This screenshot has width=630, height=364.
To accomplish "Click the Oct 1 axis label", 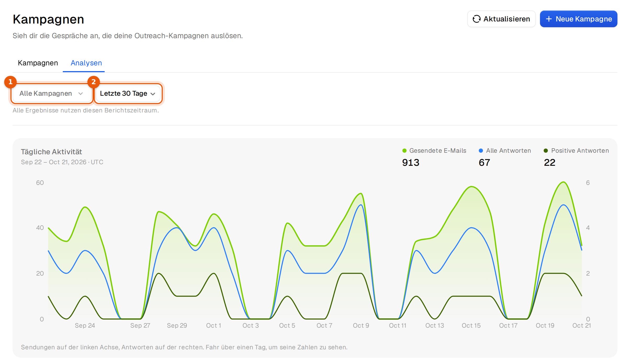I will click(x=213, y=326).
